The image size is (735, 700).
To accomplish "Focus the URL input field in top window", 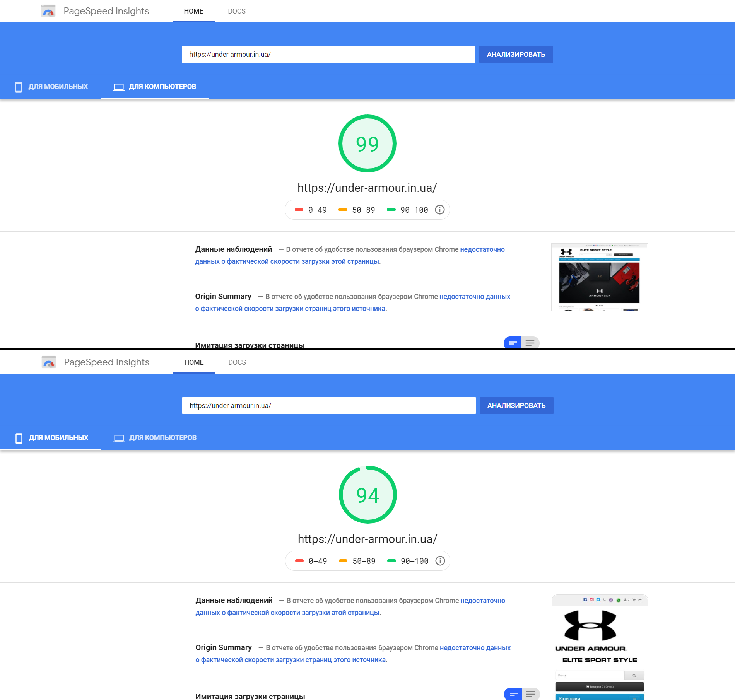I will pyautogui.click(x=328, y=55).
